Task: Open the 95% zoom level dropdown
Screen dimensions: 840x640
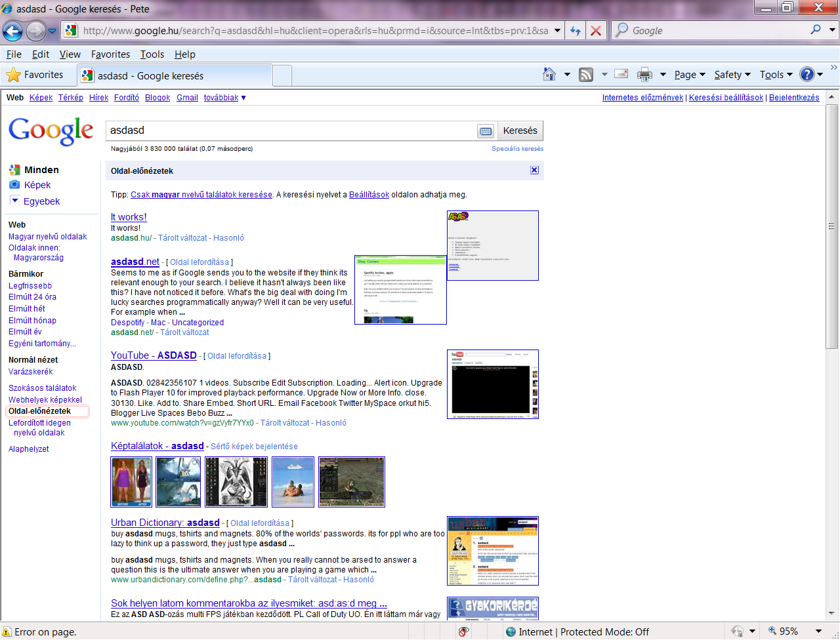Action: click(818, 631)
